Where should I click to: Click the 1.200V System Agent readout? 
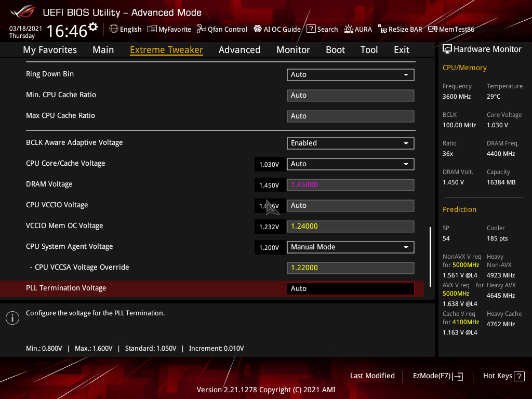[270, 248]
